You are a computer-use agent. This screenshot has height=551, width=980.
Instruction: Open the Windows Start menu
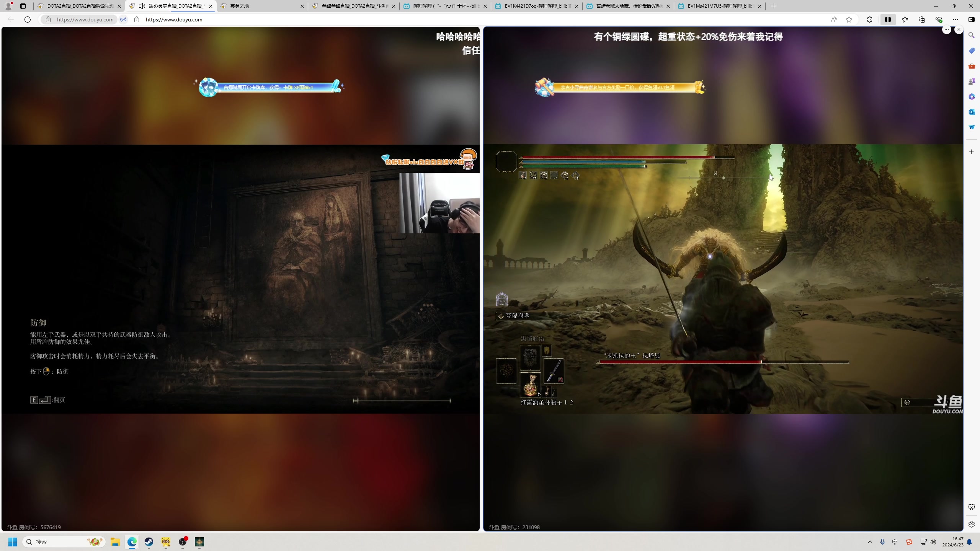pyautogui.click(x=13, y=542)
